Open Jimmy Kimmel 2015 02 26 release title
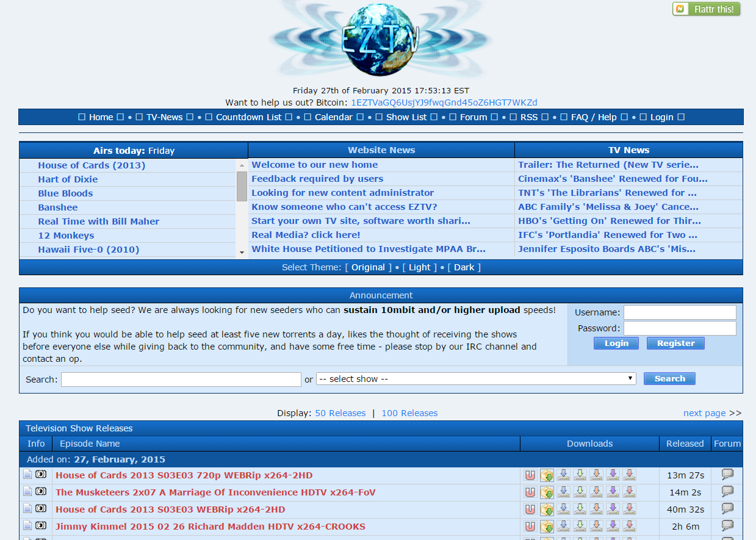756x540 pixels. click(211, 527)
